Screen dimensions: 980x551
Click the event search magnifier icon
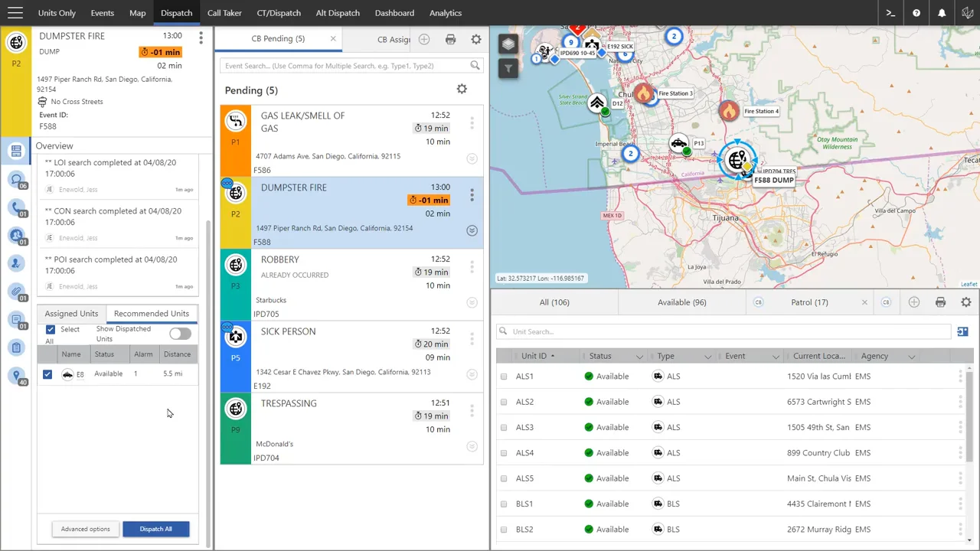(x=475, y=66)
